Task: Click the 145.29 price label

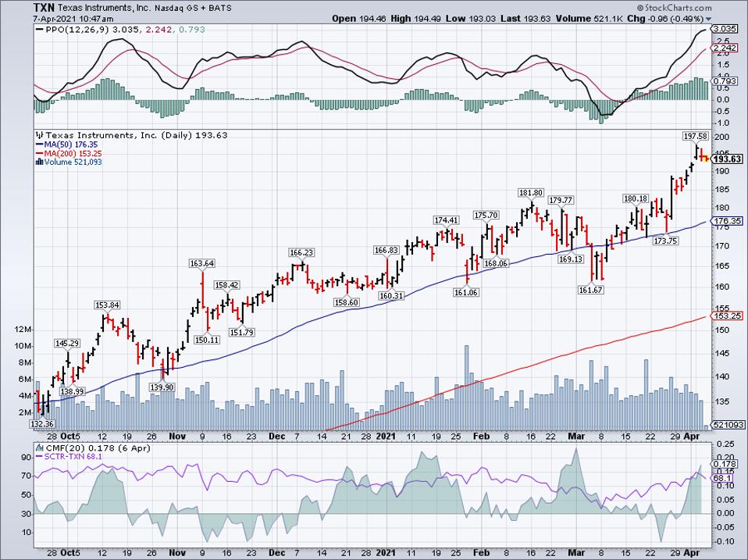Action: [x=67, y=343]
